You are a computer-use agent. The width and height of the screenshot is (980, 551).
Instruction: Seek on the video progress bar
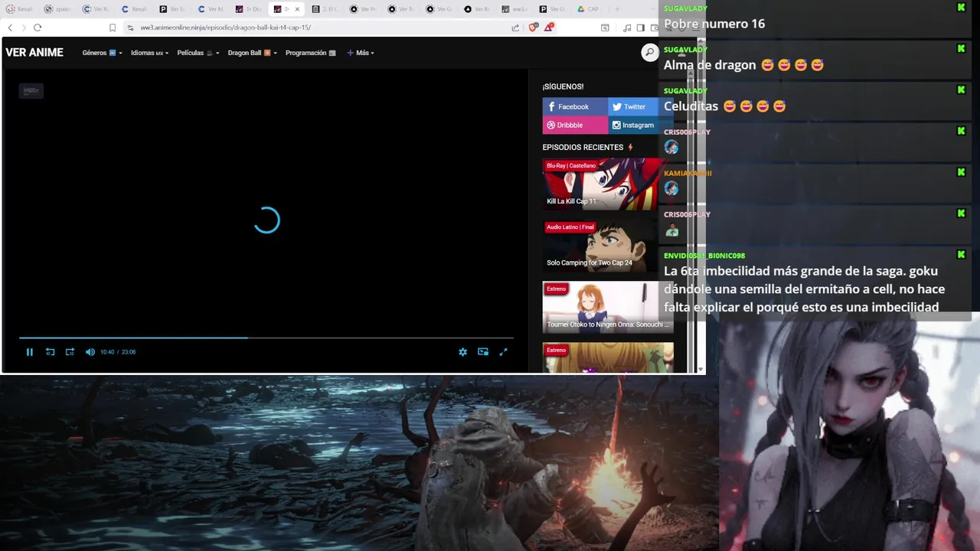click(266, 337)
